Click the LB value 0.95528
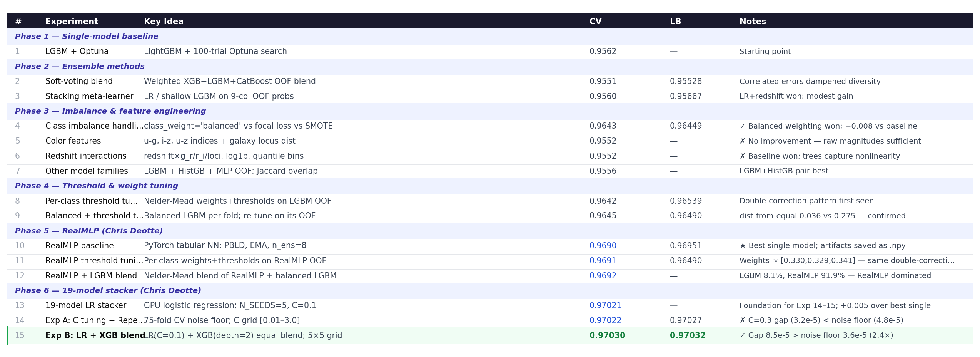Image resolution: width=980 pixels, height=357 pixels. [686, 81]
